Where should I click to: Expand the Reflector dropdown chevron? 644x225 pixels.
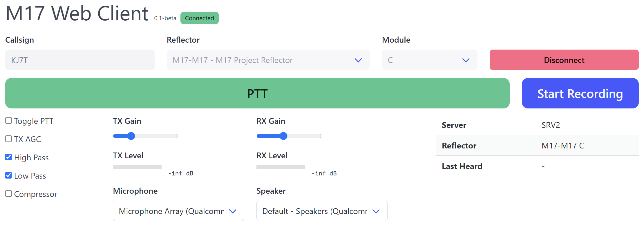(358, 60)
